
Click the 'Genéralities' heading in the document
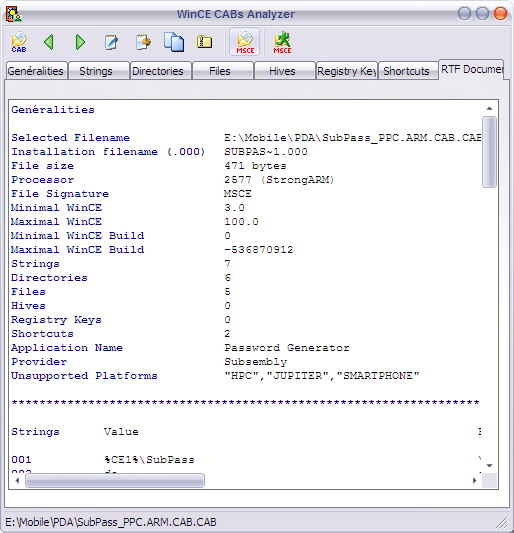[53, 109]
